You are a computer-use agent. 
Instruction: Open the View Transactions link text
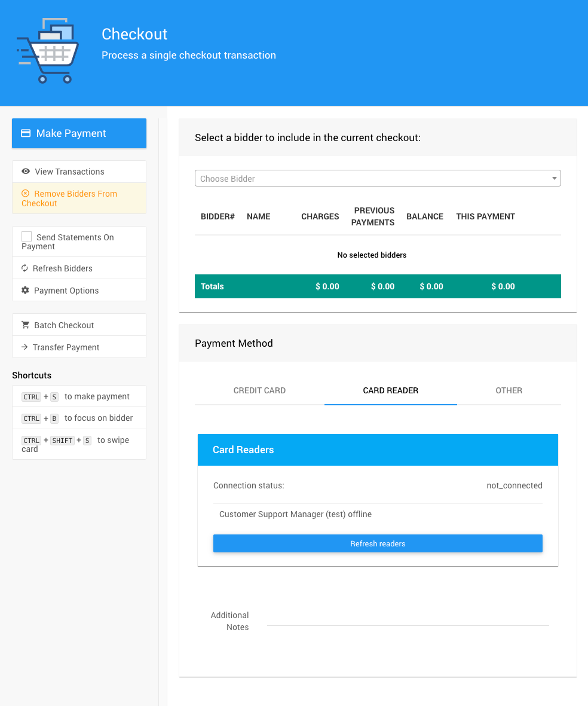click(69, 172)
